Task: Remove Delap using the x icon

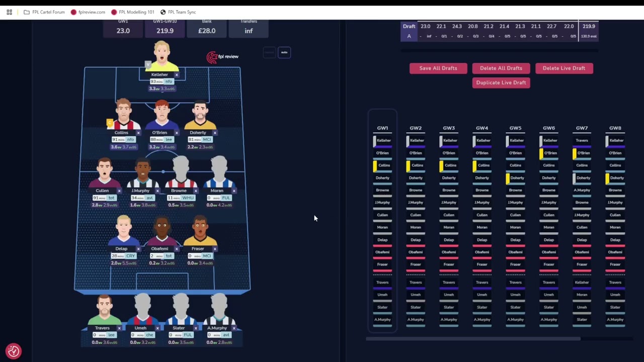Action: (x=138, y=249)
